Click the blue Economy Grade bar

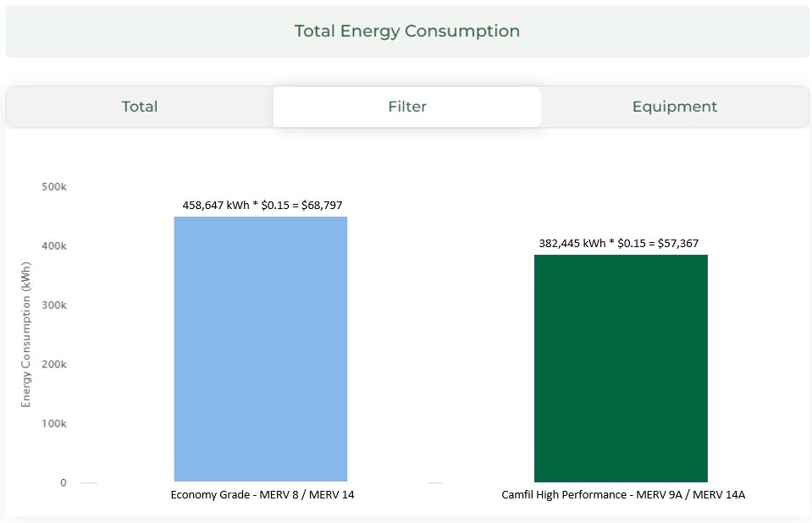tap(261, 349)
